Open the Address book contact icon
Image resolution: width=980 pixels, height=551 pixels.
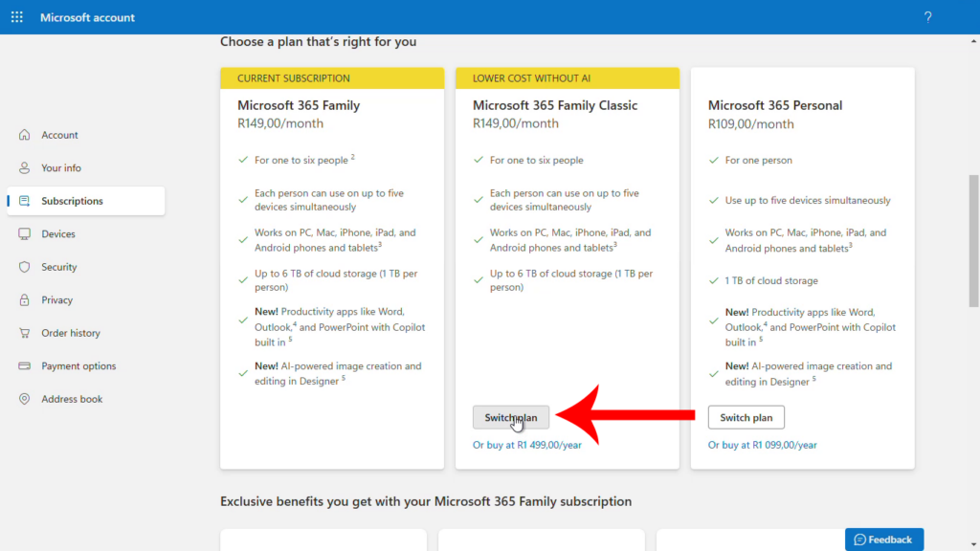(26, 399)
